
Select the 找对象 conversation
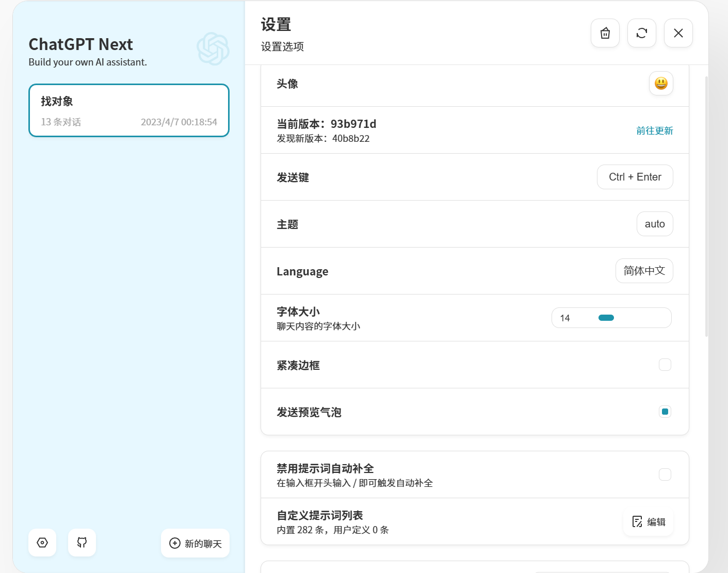(128, 110)
